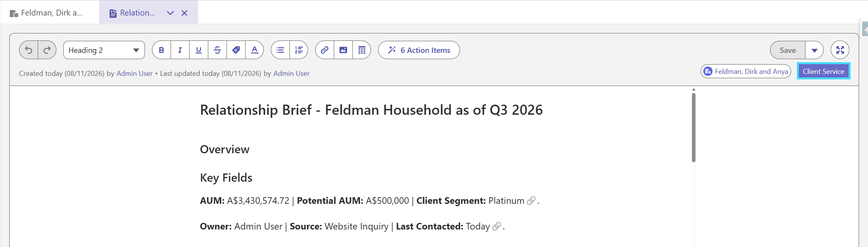Click the document vertical scrollbar
This screenshot has width=868, height=247.
[694, 128]
